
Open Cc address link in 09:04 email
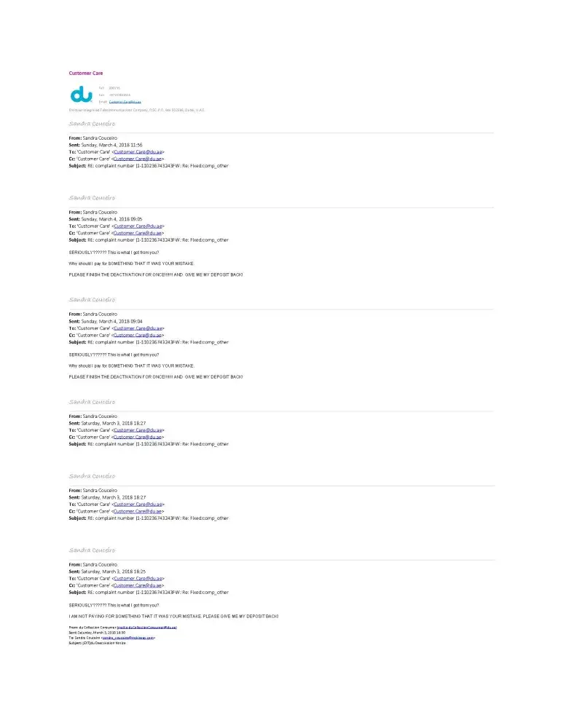(x=138, y=335)
